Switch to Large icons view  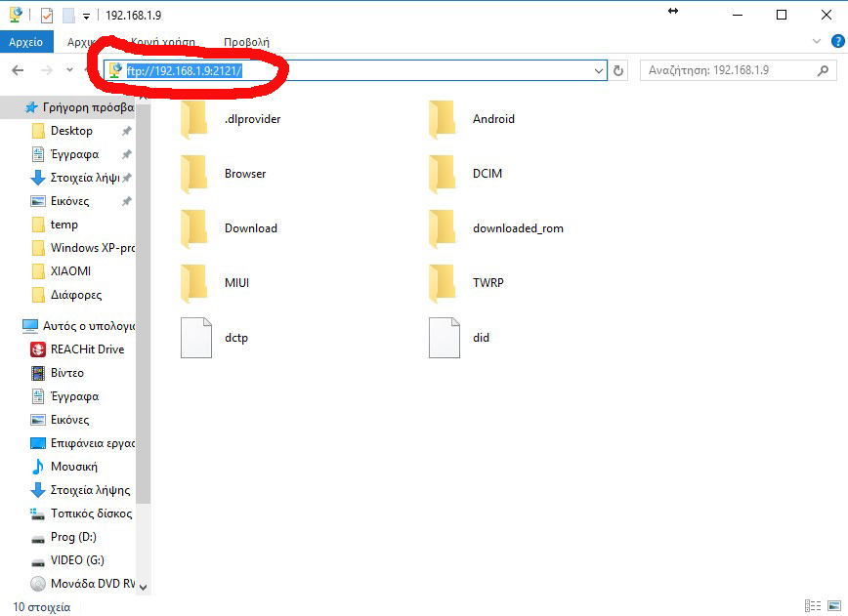834,605
